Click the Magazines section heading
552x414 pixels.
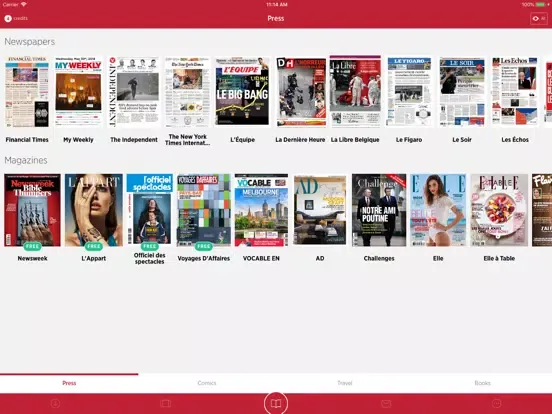point(26,160)
